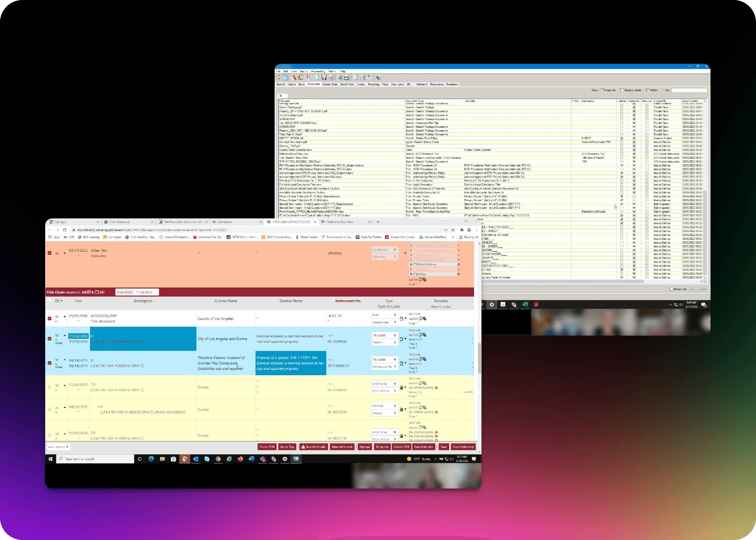Open the PLAT type dropdown
The width and height of the screenshot is (756, 540).
[x=384, y=315]
